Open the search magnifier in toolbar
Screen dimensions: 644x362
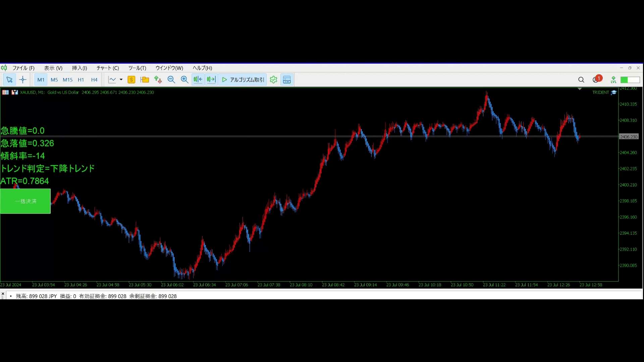pos(581,80)
